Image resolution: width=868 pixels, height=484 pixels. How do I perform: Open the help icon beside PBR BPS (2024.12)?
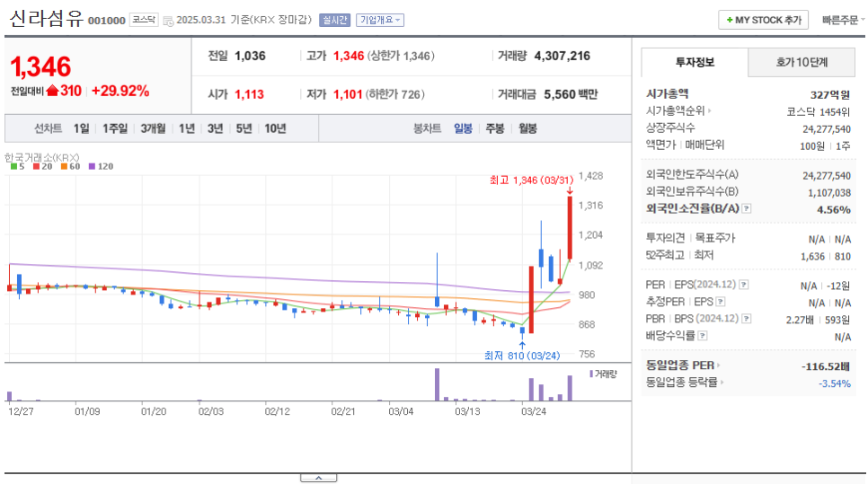[747, 319]
